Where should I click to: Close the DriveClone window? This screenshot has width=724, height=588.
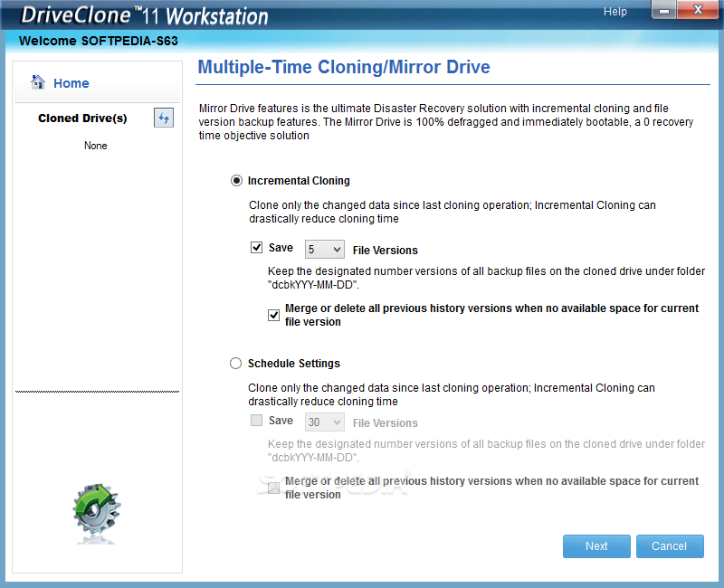[698, 10]
